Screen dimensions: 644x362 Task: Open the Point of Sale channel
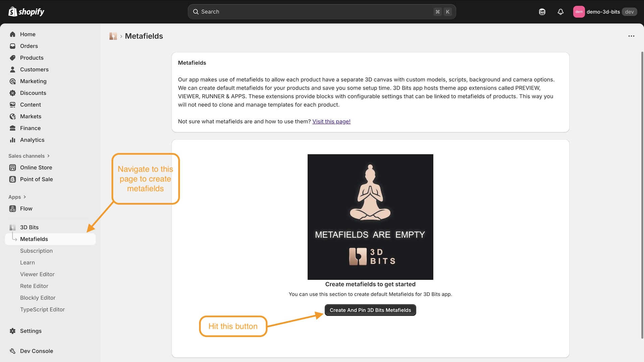click(37, 179)
